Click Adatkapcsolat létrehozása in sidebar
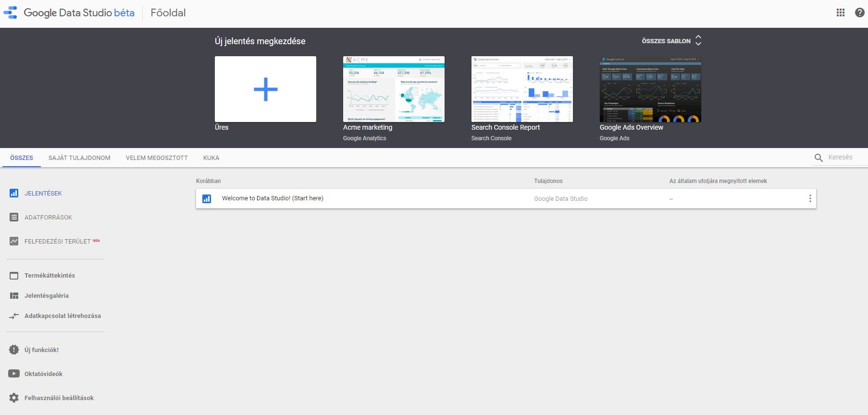Image resolution: width=868 pixels, height=415 pixels. pos(62,316)
